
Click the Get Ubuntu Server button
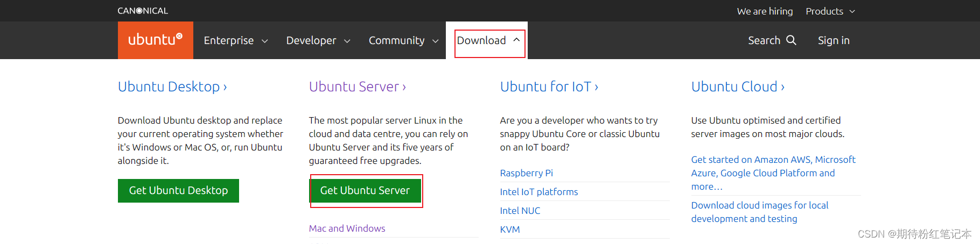(x=365, y=191)
